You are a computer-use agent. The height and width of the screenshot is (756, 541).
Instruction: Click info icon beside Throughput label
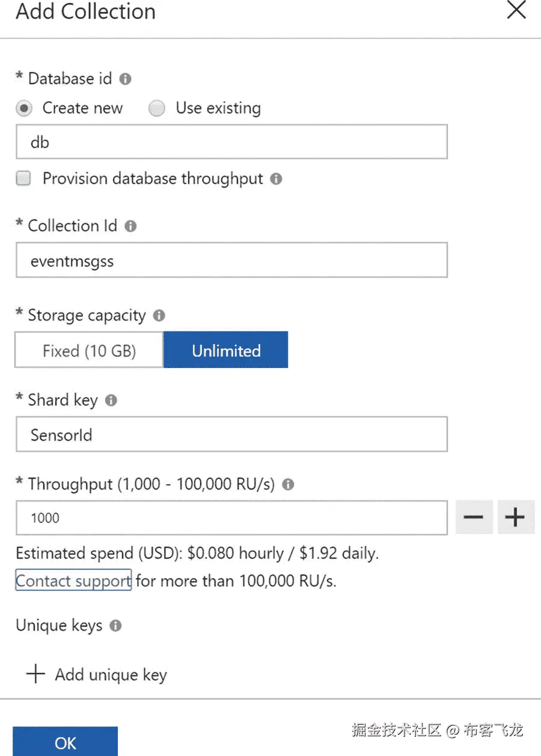point(288,484)
